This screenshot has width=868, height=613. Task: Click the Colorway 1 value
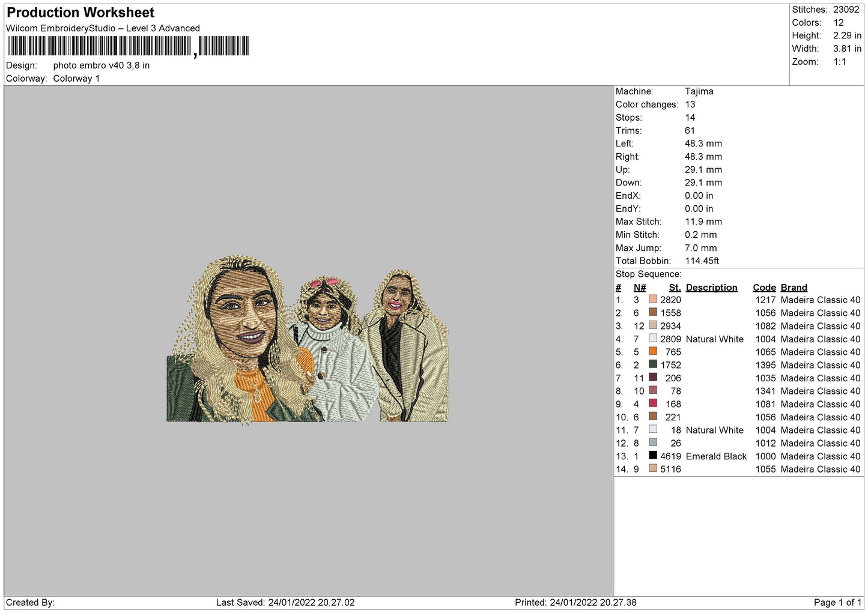76,79
